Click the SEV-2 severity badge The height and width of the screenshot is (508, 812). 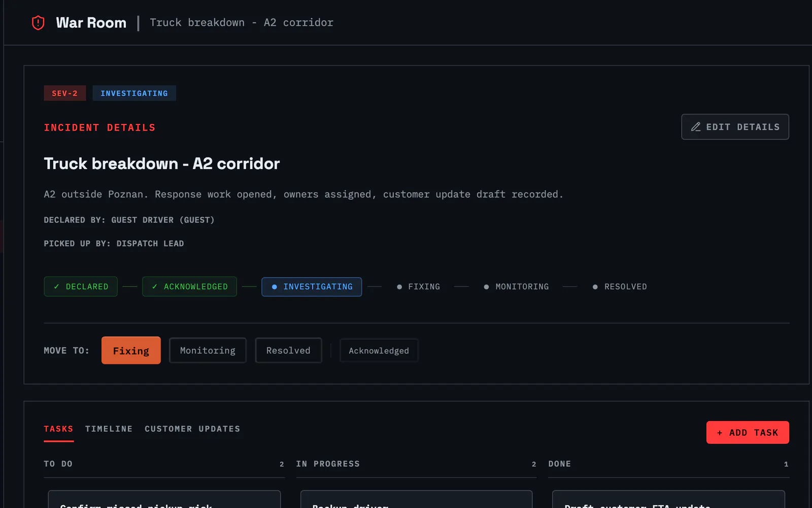pyautogui.click(x=65, y=93)
